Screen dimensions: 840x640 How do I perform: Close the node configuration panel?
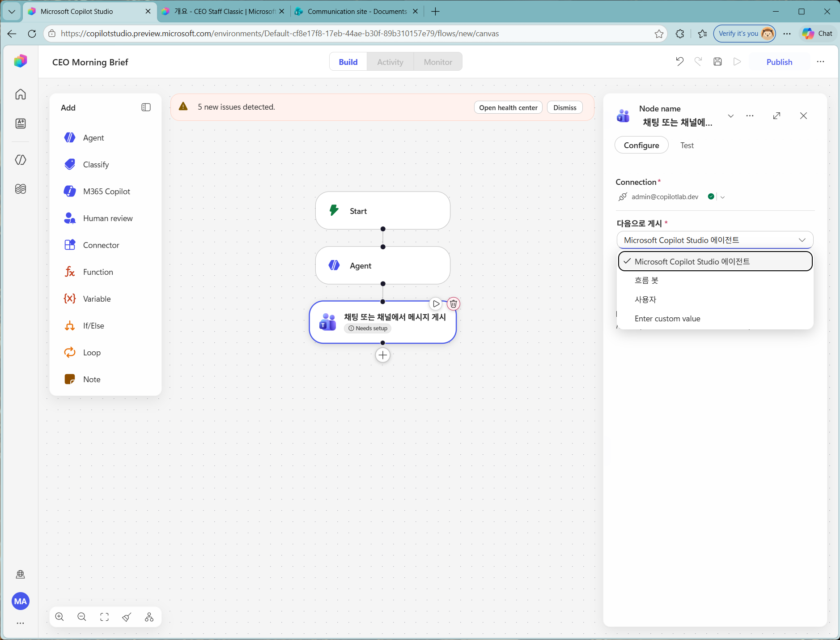[x=804, y=116]
